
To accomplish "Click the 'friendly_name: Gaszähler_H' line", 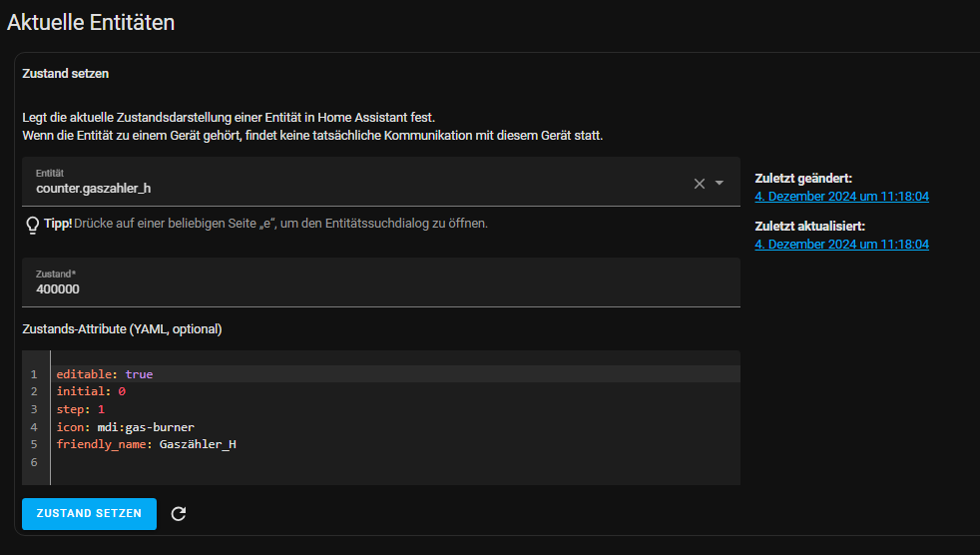I will (x=146, y=445).
